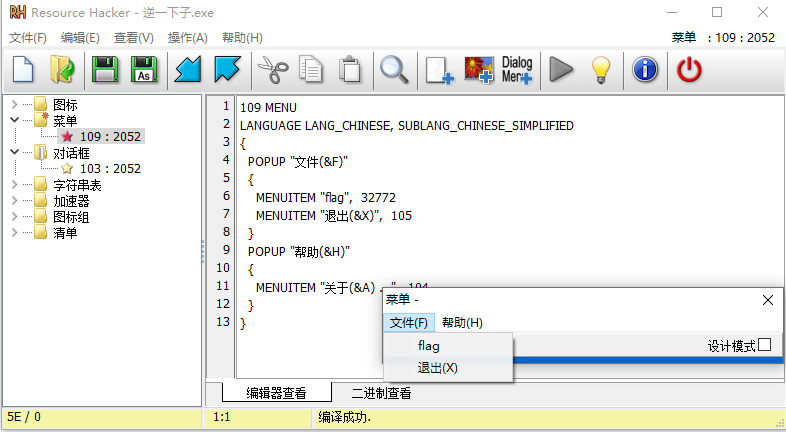Click yellow star icon of 103 : 2052
The width and height of the screenshot is (786, 432).
[67, 168]
